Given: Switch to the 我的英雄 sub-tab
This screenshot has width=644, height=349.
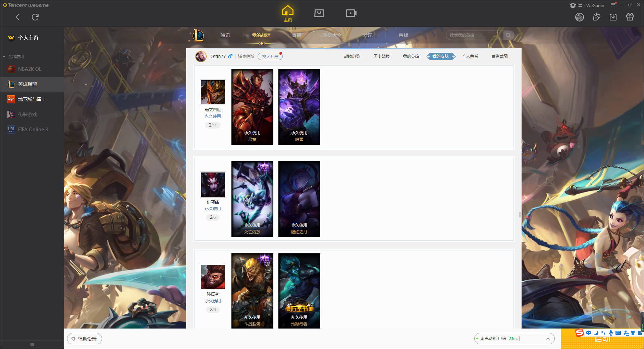Looking at the screenshot, I should (x=411, y=56).
